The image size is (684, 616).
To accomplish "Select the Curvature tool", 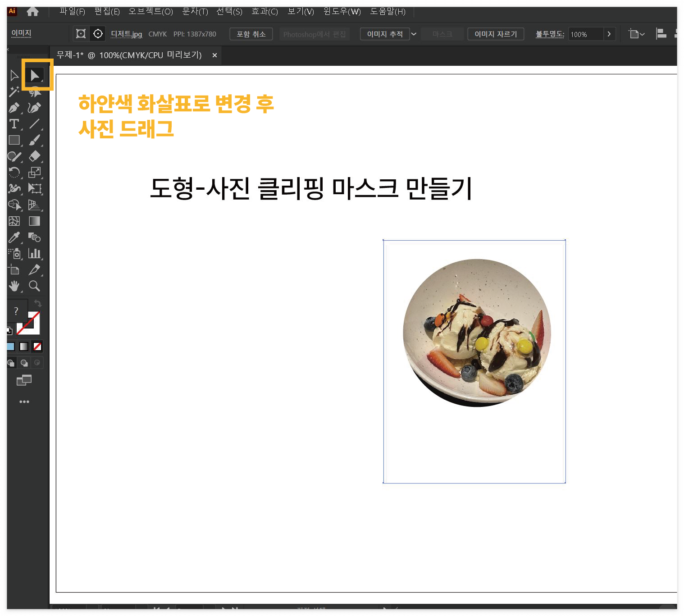I will point(34,108).
